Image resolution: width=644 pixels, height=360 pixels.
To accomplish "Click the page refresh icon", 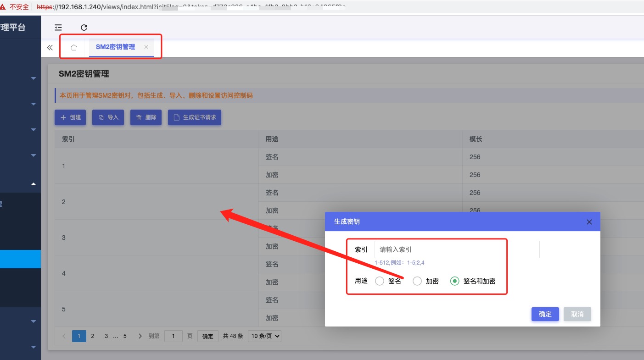I will (x=84, y=28).
